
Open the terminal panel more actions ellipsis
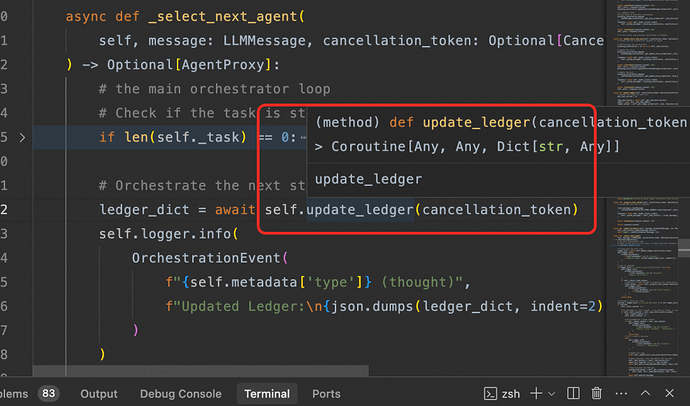click(620, 394)
